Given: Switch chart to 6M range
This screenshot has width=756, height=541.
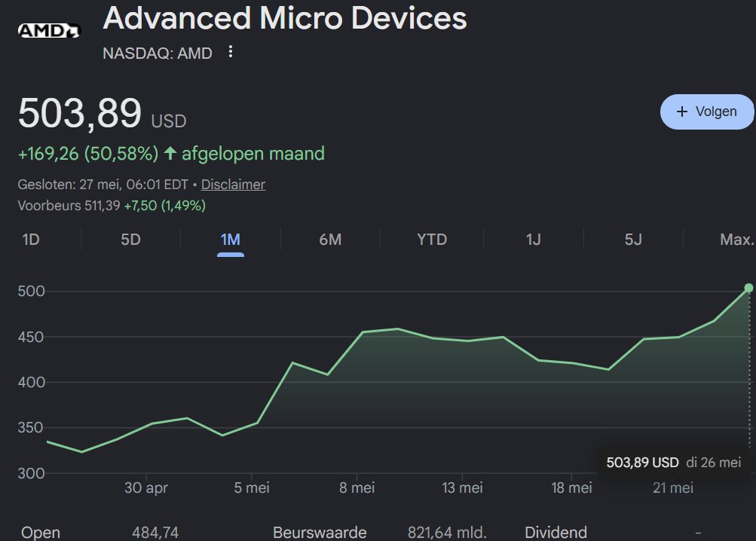Looking at the screenshot, I should [330, 239].
